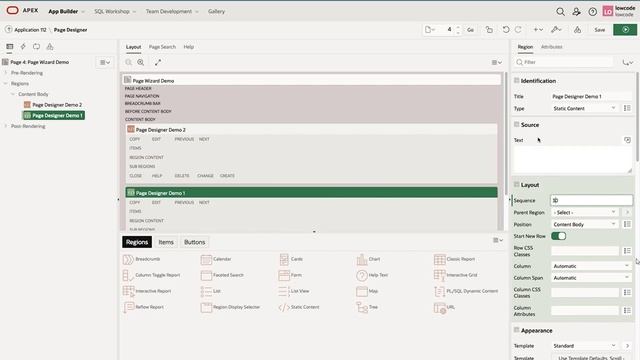Click the Undo icon
The width and height of the screenshot is (640, 360).
click(x=506, y=30)
